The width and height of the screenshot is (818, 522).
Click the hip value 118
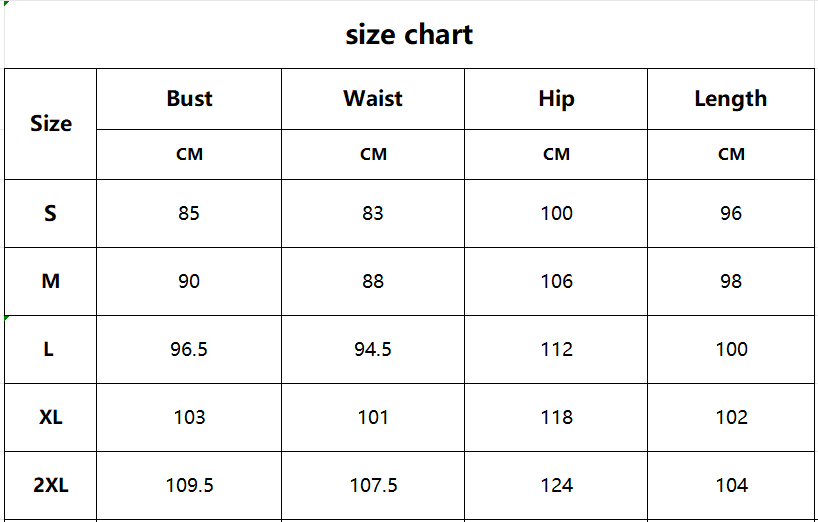[x=556, y=417]
